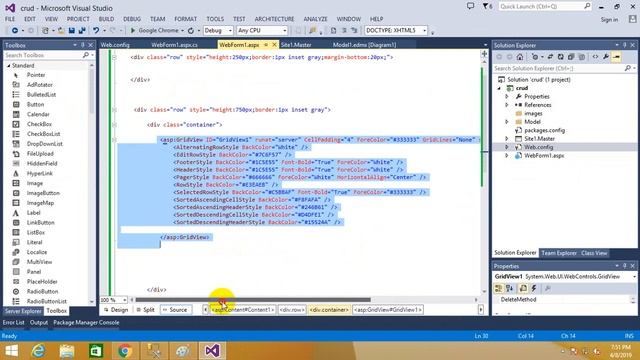Click the Save icon in the toolbar
Viewport: 640px width, 360px height.
tap(72, 31)
